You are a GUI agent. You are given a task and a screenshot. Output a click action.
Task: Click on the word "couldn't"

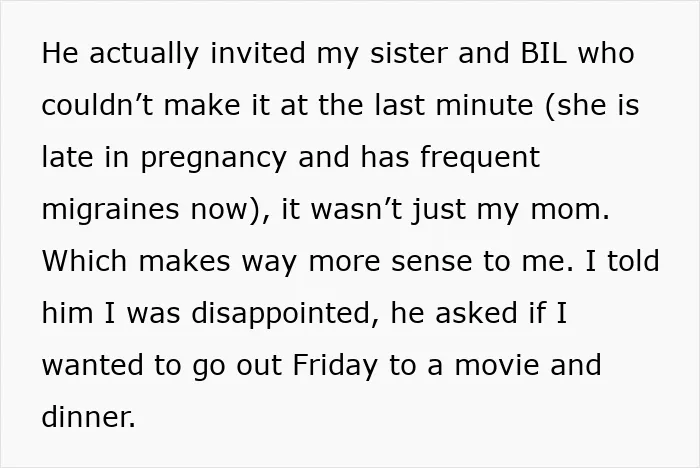[x=97, y=105]
